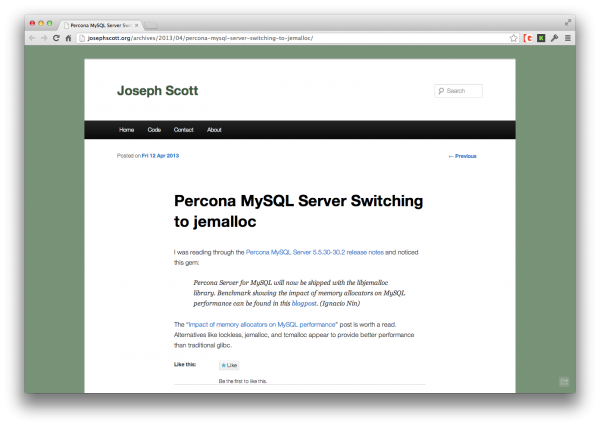
Task: Click the share icon at the page's bottom right
Action: point(564,381)
